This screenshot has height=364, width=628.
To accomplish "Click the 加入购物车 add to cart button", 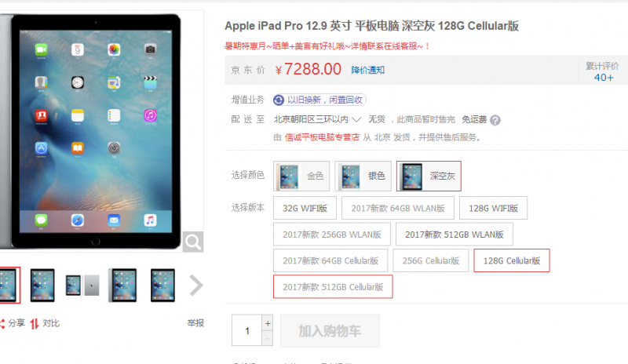I will pyautogui.click(x=330, y=331).
